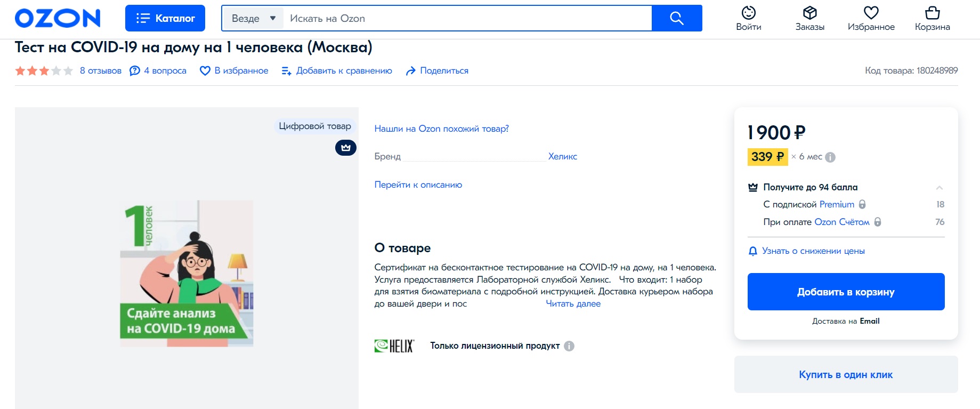This screenshot has height=409, width=980.
Task: Click Добавить в корзину button
Action: tap(846, 292)
